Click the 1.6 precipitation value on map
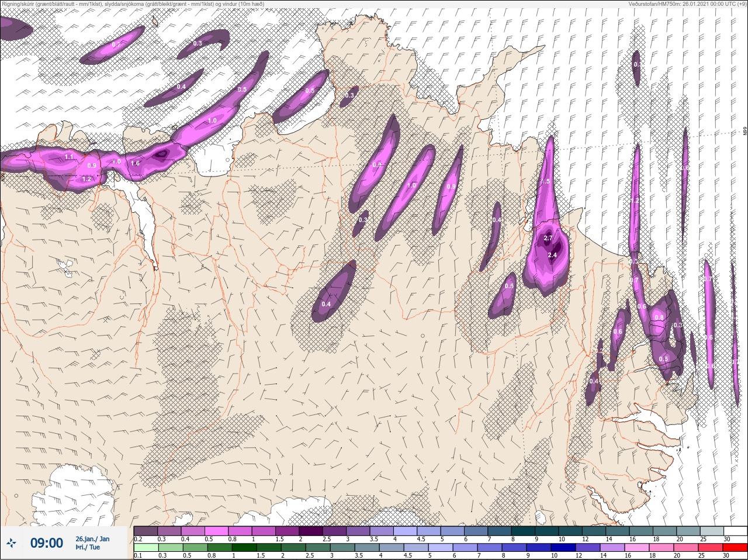Screen dimensions: 748x560 click(135, 163)
